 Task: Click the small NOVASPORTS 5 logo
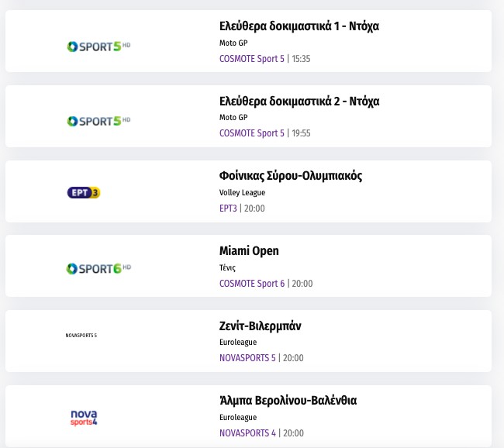coord(81,336)
